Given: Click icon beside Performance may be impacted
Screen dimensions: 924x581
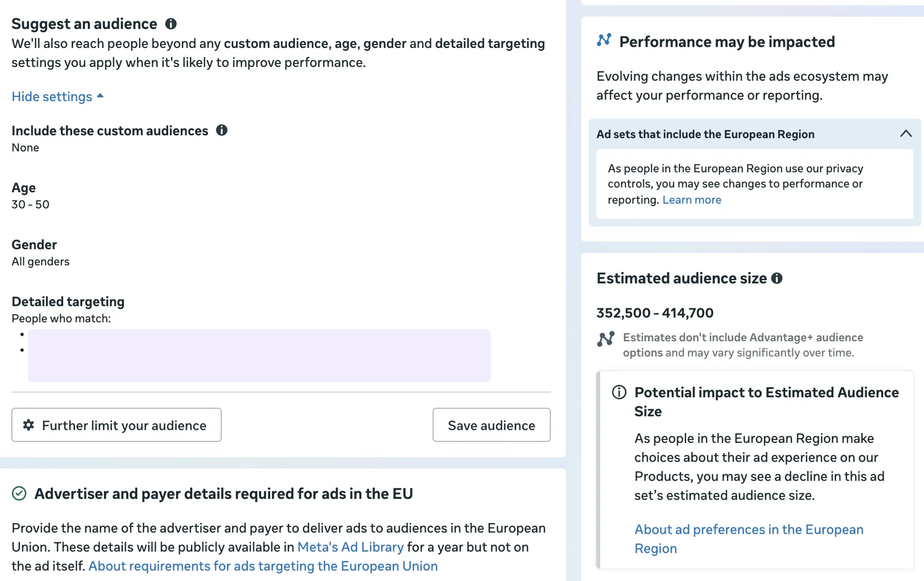Looking at the screenshot, I should coord(604,40).
